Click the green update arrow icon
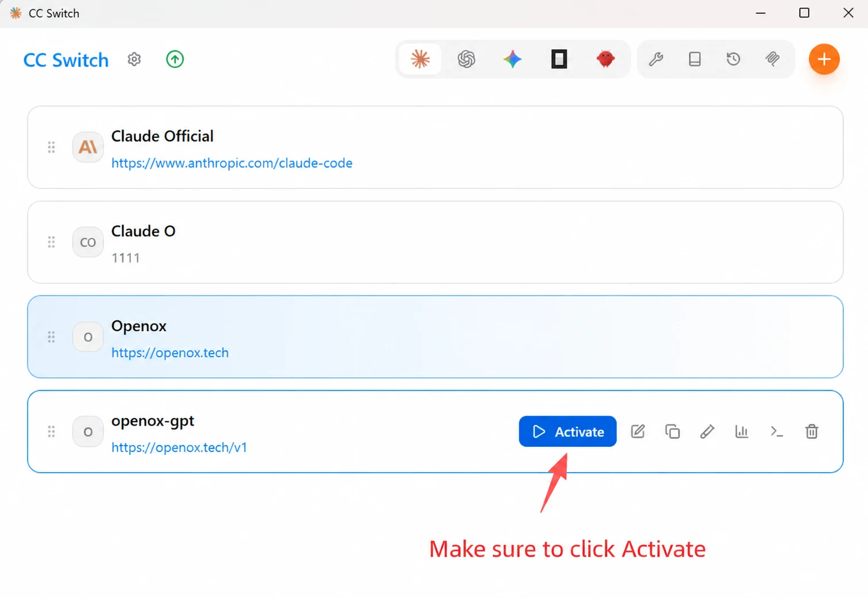Screen dimensions: 868x598 175,59
